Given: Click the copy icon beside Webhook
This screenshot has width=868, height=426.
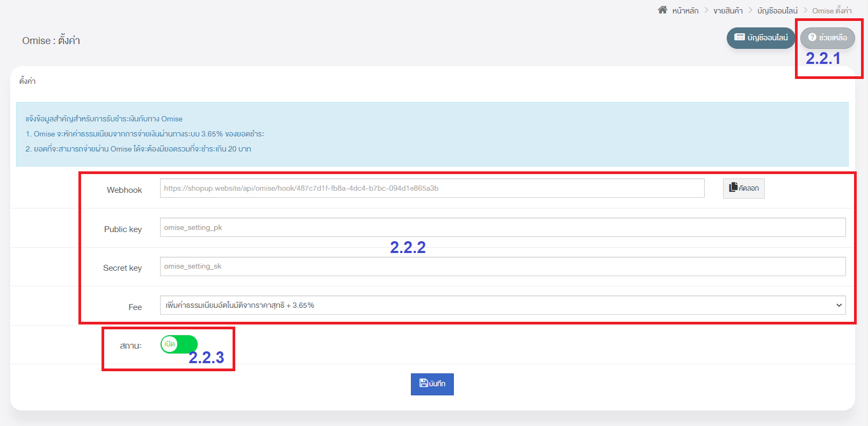Looking at the screenshot, I should (x=733, y=187).
